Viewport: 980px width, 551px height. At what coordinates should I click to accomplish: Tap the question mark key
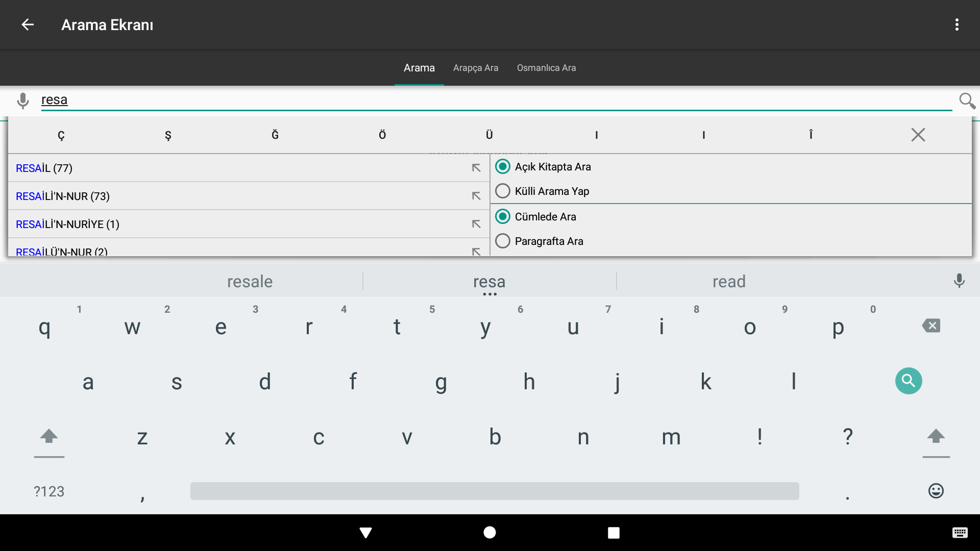pyautogui.click(x=848, y=437)
